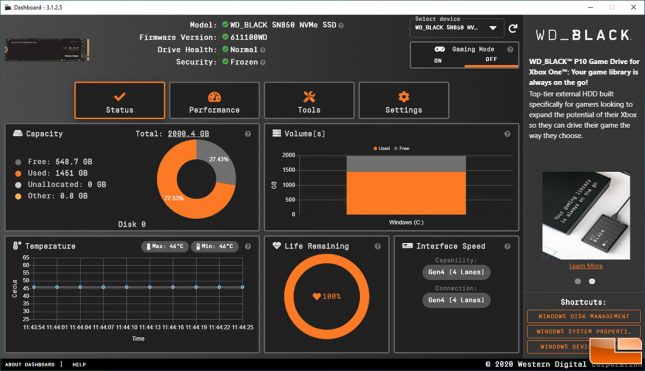Click the SN850 drive thumbnail image

click(47, 50)
